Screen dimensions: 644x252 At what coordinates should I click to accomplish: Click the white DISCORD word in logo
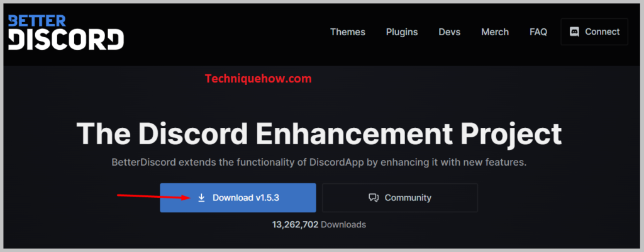(66, 40)
